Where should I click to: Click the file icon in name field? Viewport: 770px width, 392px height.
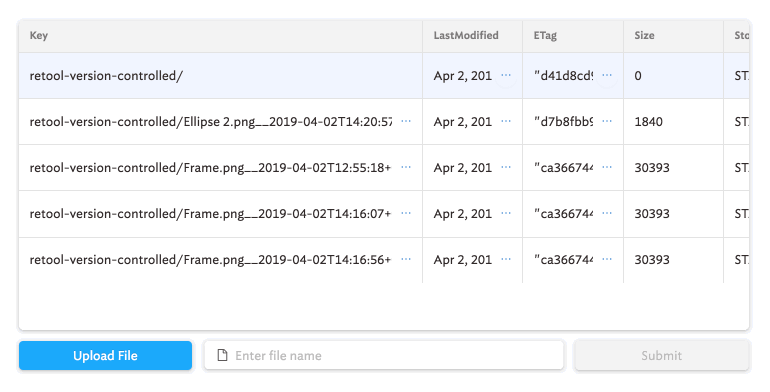222,355
